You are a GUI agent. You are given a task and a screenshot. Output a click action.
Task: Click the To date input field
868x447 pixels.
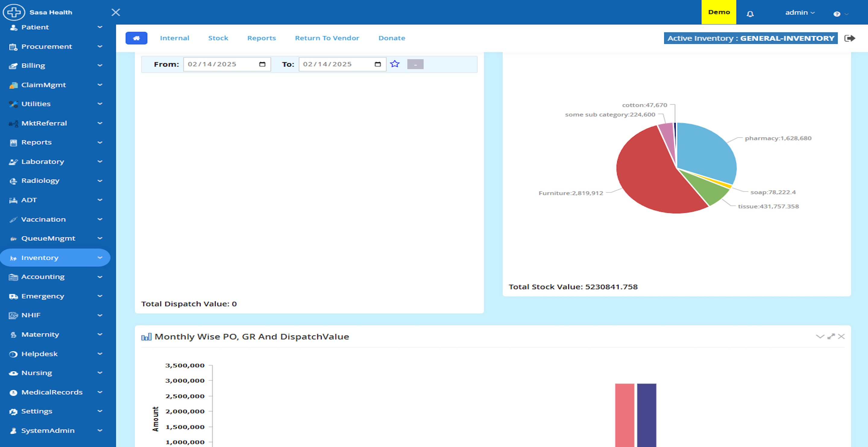tap(342, 64)
